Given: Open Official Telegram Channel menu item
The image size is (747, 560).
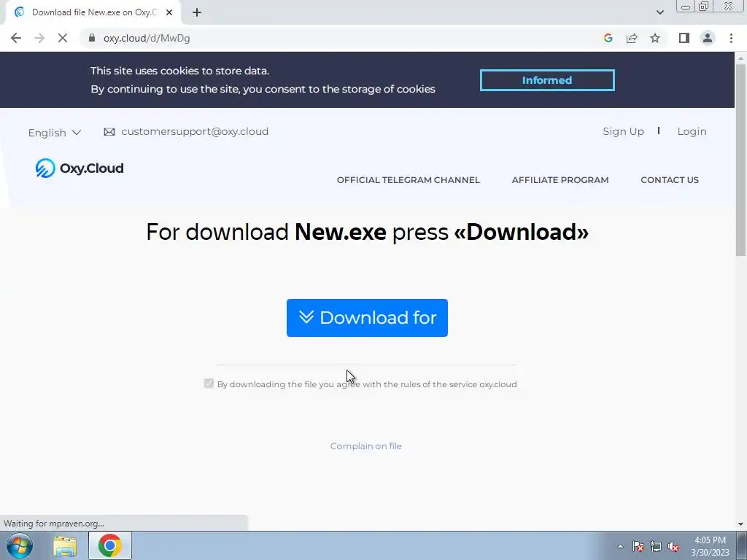Looking at the screenshot, I should pos(409,180).
